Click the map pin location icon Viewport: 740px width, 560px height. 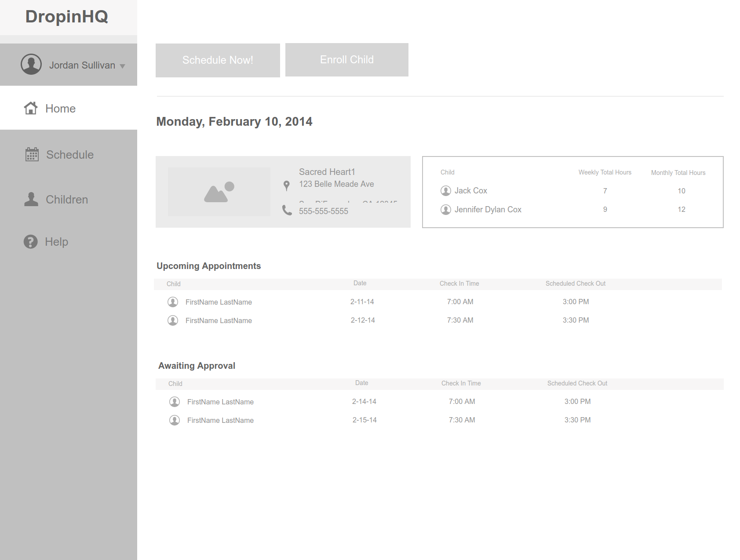click(287, 186)
